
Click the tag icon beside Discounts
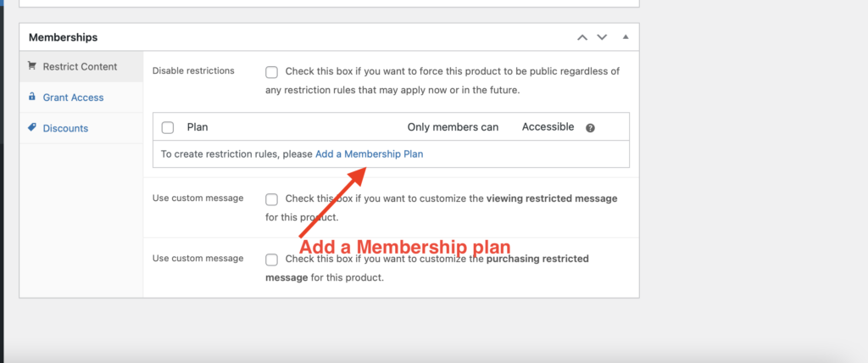pyautogui.click(x=32, y=128)
